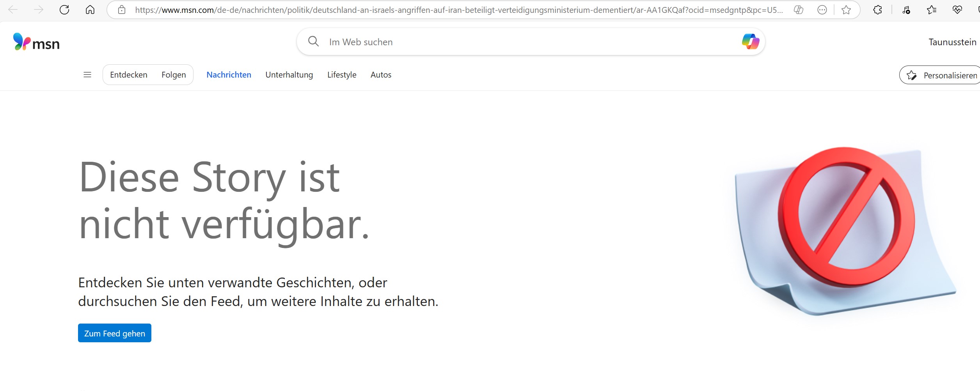This screenshot has height=391, width=980.
Task: Open the three-dots circle in address bar
Action: 822,10
